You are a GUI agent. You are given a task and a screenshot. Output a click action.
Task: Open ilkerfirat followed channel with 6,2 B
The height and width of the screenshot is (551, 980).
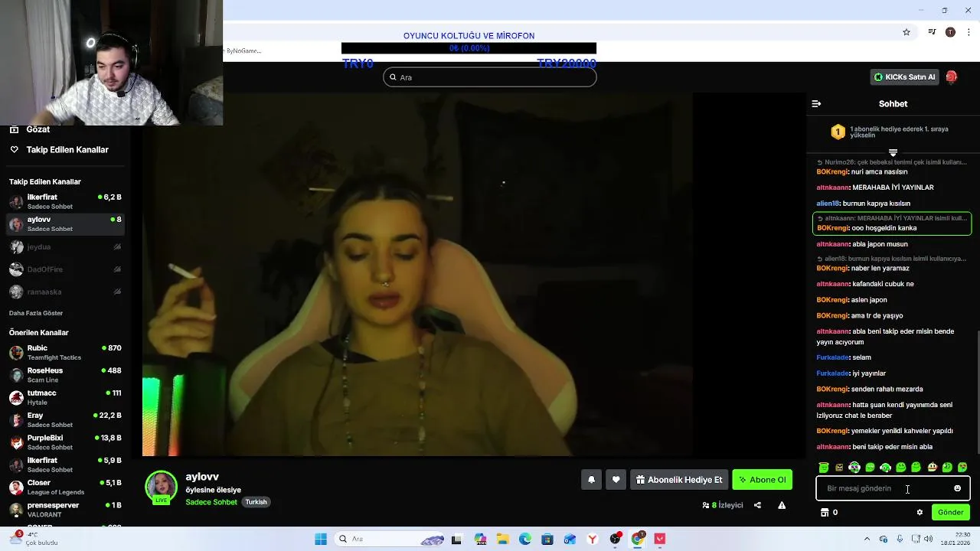65,201
